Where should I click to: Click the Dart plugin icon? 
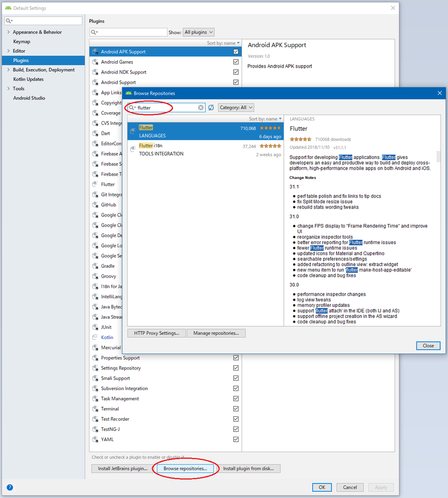point(95,133)
